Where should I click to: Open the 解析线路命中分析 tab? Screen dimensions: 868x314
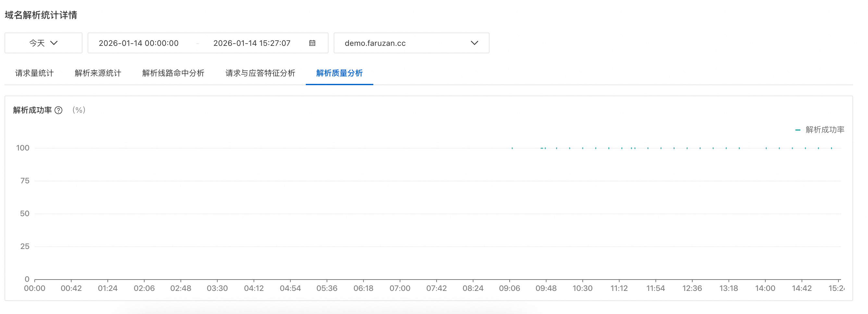click(173, 73)
